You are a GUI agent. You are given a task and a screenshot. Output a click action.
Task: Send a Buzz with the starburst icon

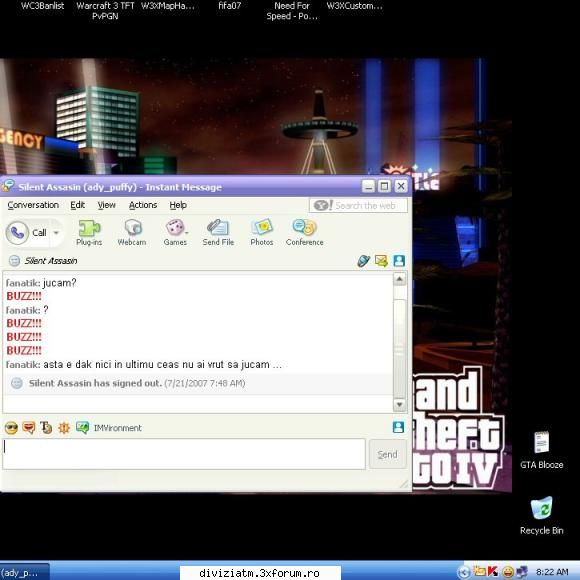pos(64,428)
